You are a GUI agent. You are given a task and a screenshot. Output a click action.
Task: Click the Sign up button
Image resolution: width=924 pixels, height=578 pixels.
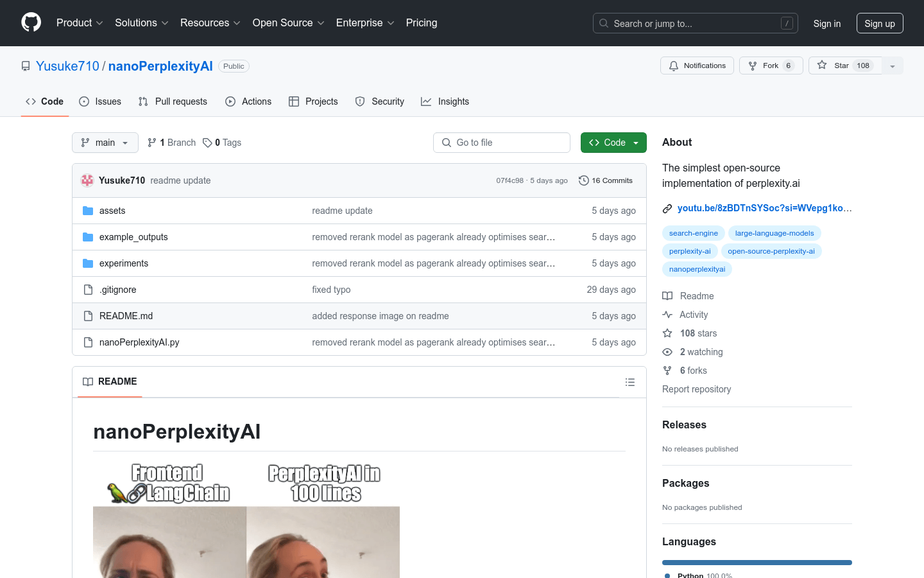pos(880,24)
